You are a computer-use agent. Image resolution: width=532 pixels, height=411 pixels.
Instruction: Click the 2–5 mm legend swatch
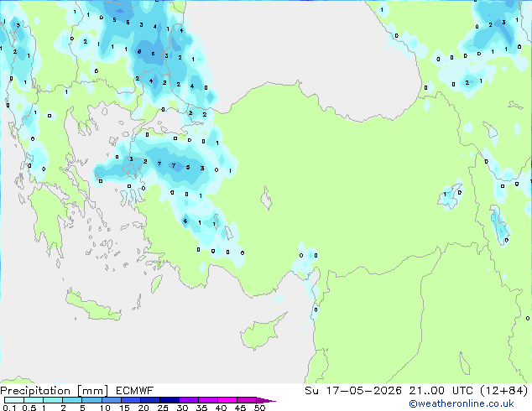pos(73,400)
